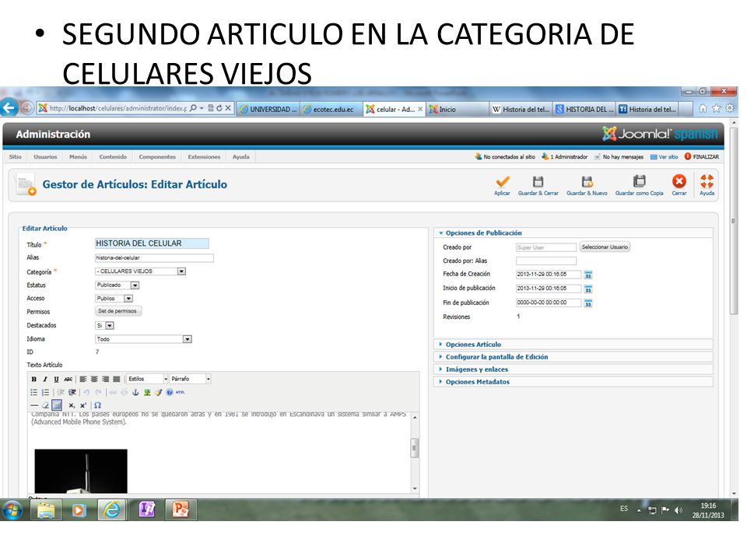Insert a bulleted list

pyautogui.click(x=33, y=392)
